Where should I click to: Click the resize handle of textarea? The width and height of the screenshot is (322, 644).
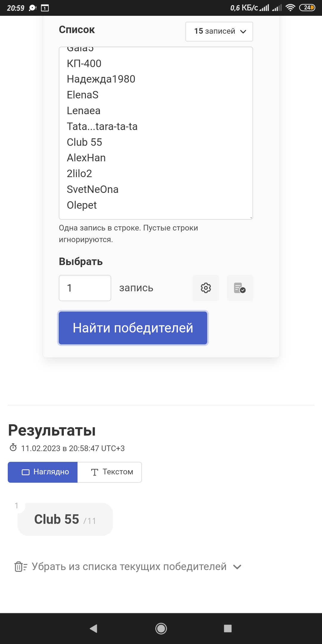coord(251,218)
